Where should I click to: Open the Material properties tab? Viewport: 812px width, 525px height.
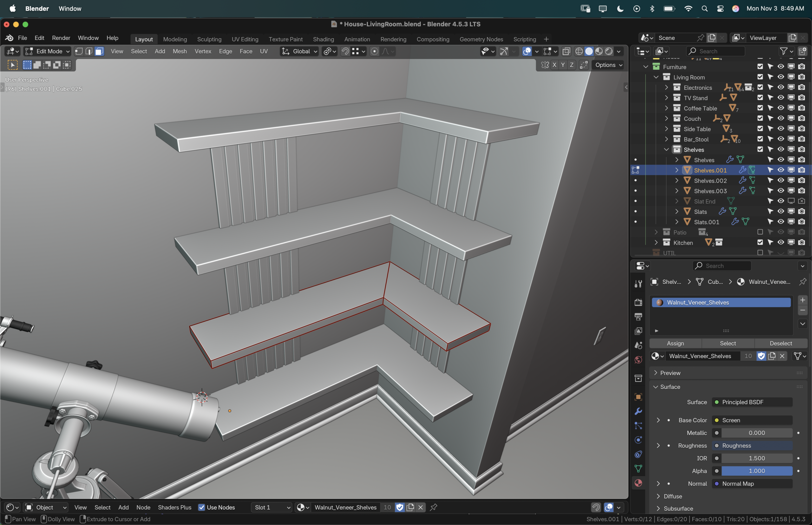(638, 483)
